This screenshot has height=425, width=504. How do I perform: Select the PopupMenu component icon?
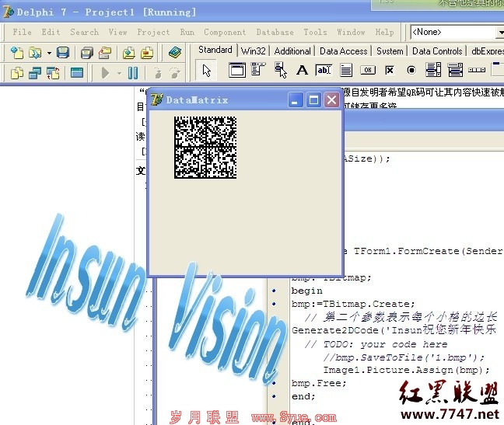point(281,70)
